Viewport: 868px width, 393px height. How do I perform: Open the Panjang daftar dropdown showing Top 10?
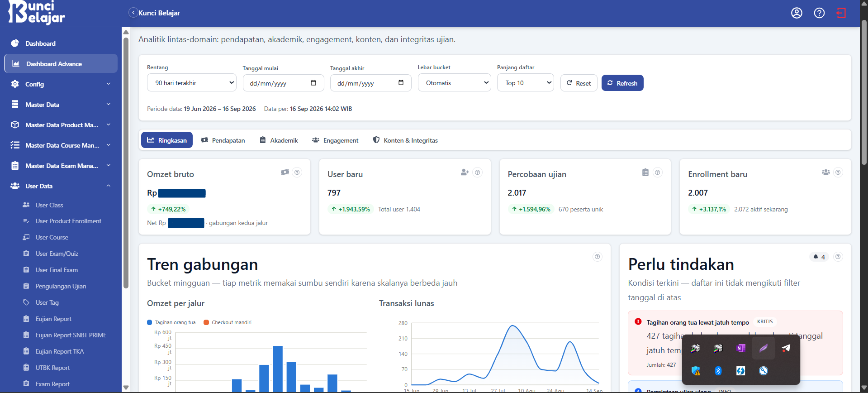tap(525, 83)
